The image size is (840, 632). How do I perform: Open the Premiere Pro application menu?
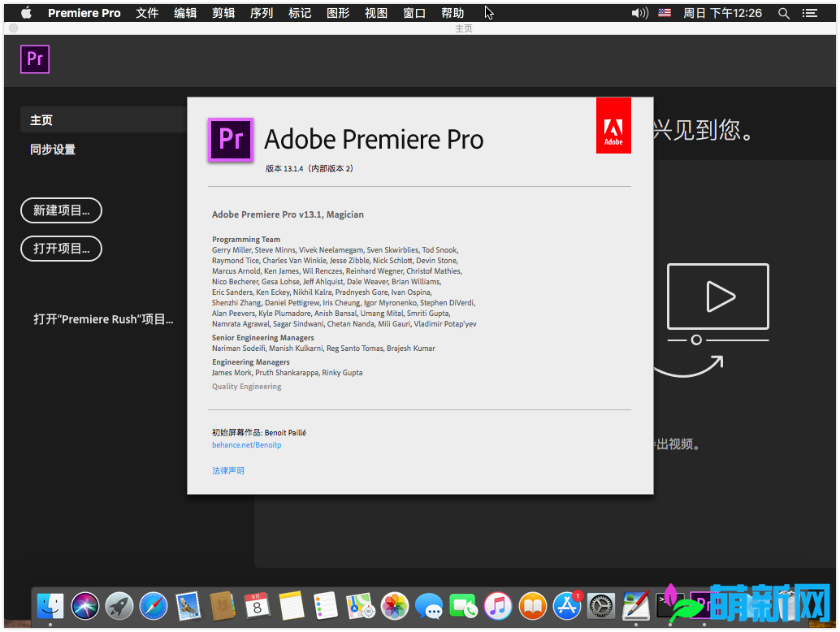(84, 13)
